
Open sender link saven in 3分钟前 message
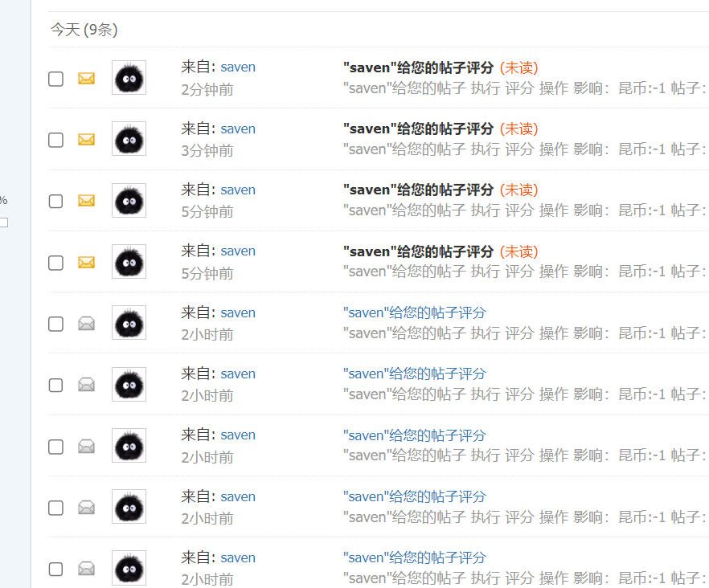[x=238, y=129]
